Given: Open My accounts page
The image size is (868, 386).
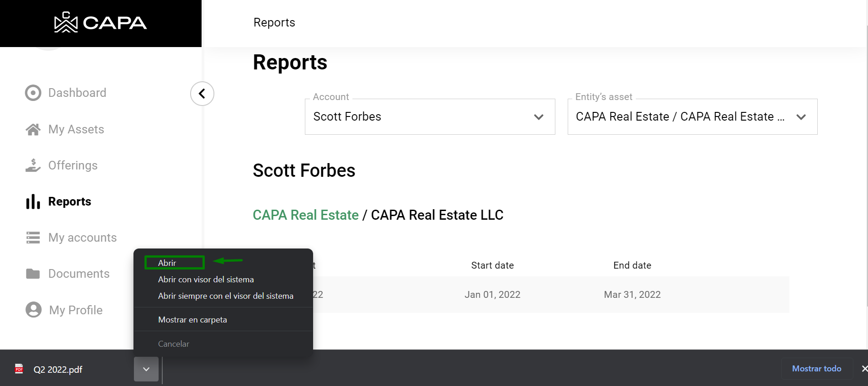Looking at the screenshot, I should 83,238.
